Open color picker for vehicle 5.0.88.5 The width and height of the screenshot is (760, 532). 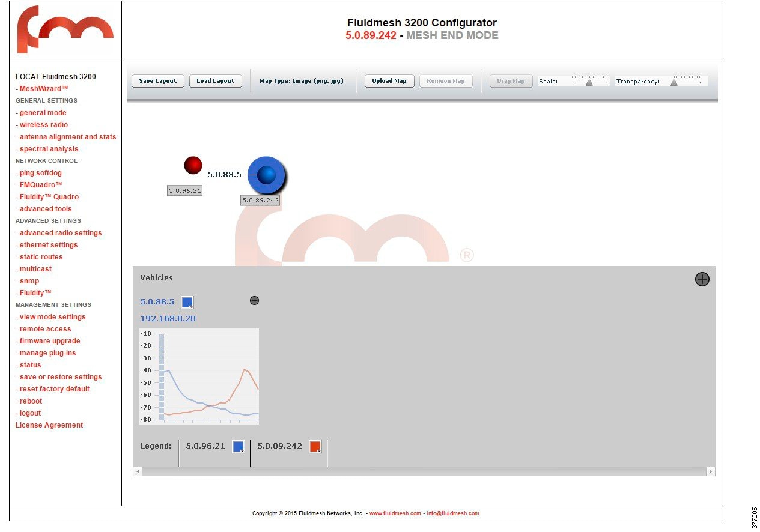187,302
